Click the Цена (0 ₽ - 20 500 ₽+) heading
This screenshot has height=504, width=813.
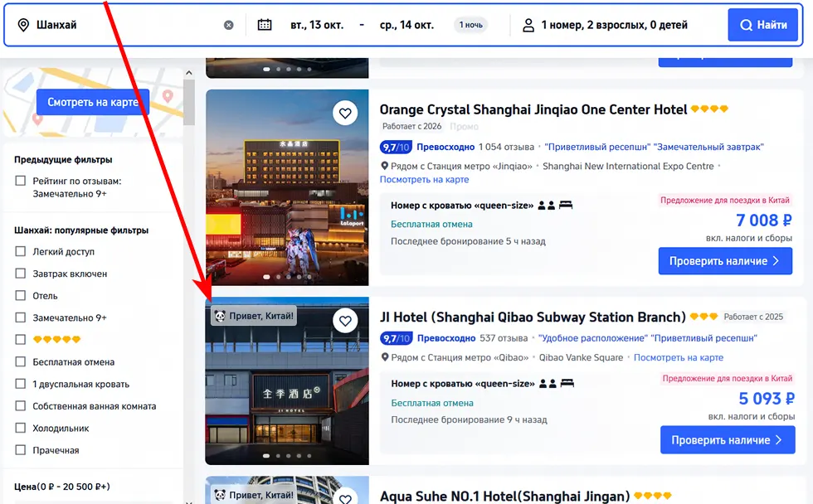61,487
